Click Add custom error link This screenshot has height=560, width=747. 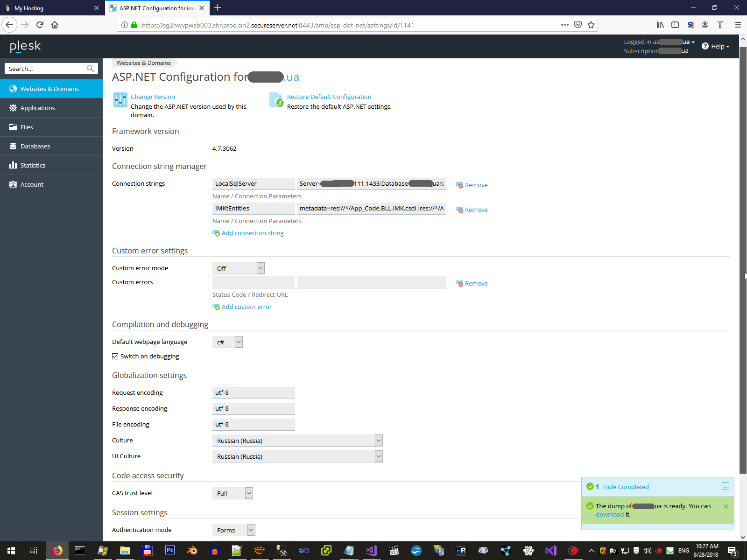click(x=247, y=307)
